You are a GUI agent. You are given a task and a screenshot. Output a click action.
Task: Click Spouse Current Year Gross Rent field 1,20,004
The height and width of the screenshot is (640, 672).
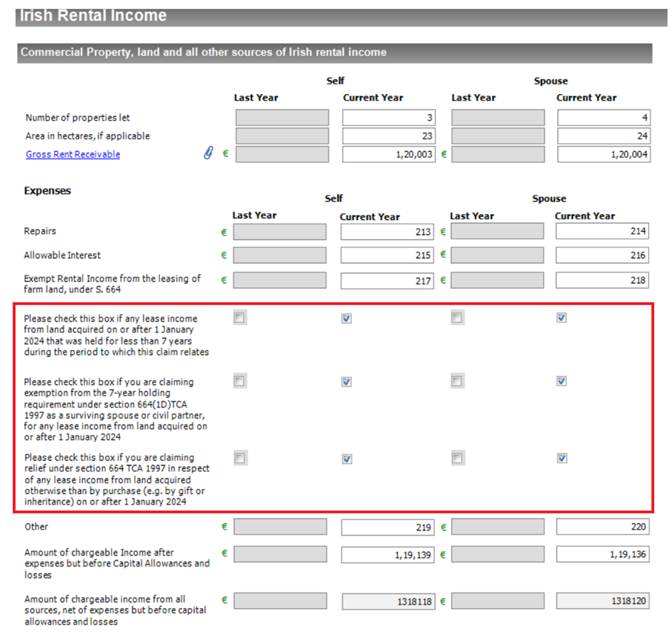pyautogui.click(x=604, y=154)
